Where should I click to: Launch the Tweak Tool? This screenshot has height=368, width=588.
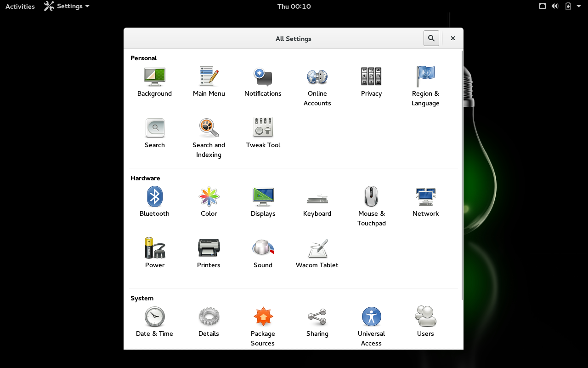point(263,128)
